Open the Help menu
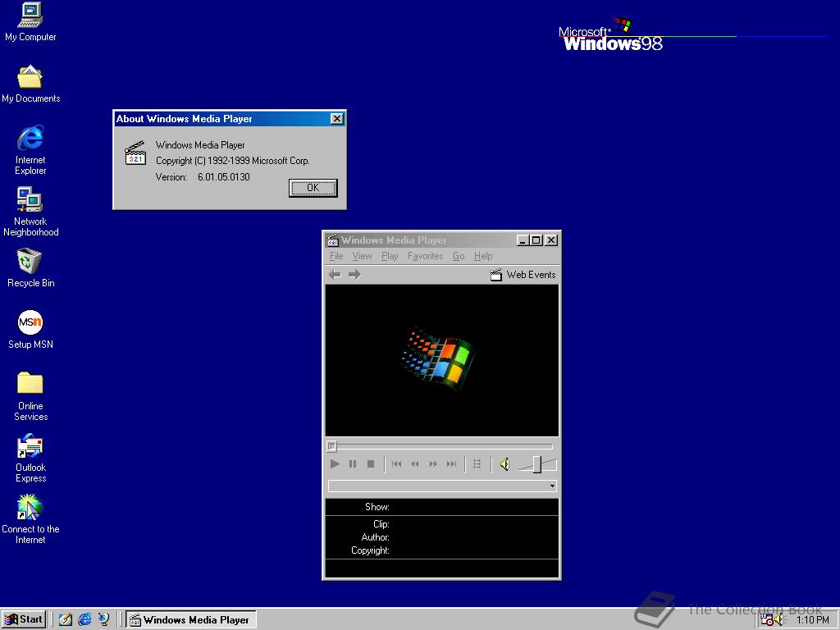The width and height of the screenshot is (840, 630). click(483, 256)
